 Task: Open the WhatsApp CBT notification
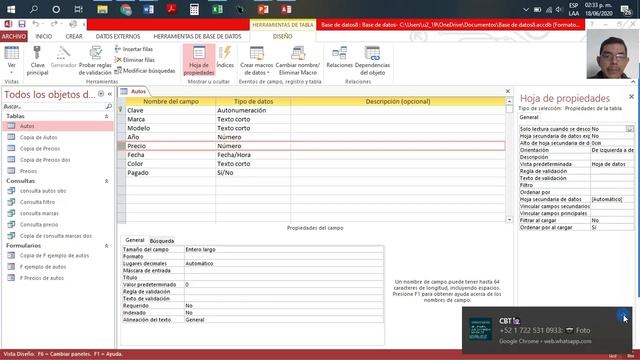(x=547, y=330)
